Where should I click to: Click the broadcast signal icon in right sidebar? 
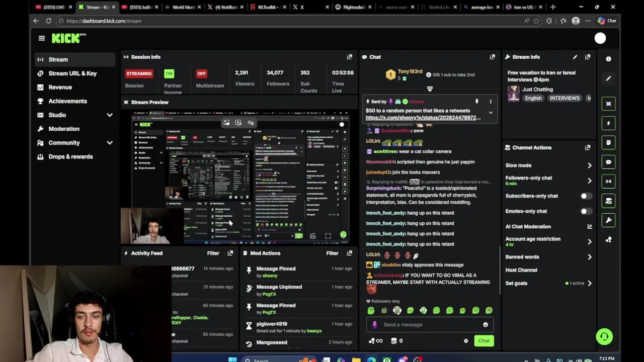point(608,182)
